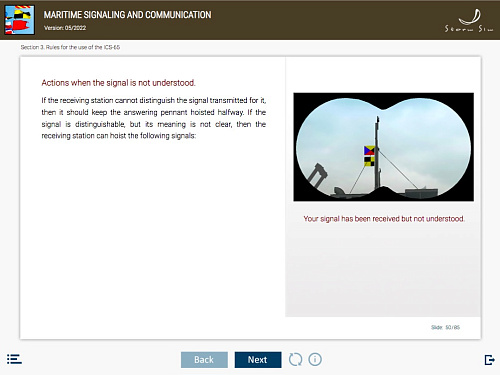Viewport: 500px width, 375px height.
Task: Open the table of contents list icon
Action: click(x=14, y=359)
